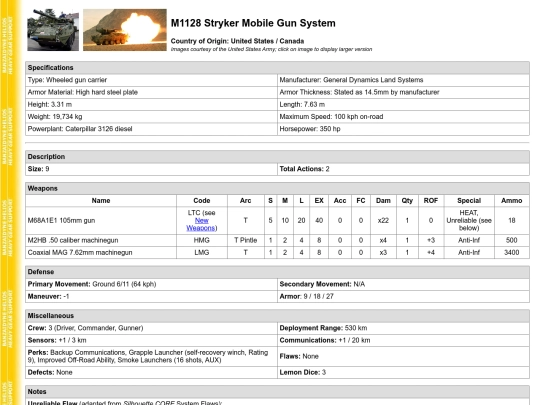Select 'Powerplant: Caterpillar 3126 diesel'
Screen dimensions: 540x405
pyautogui.click(x=151, y=129)
